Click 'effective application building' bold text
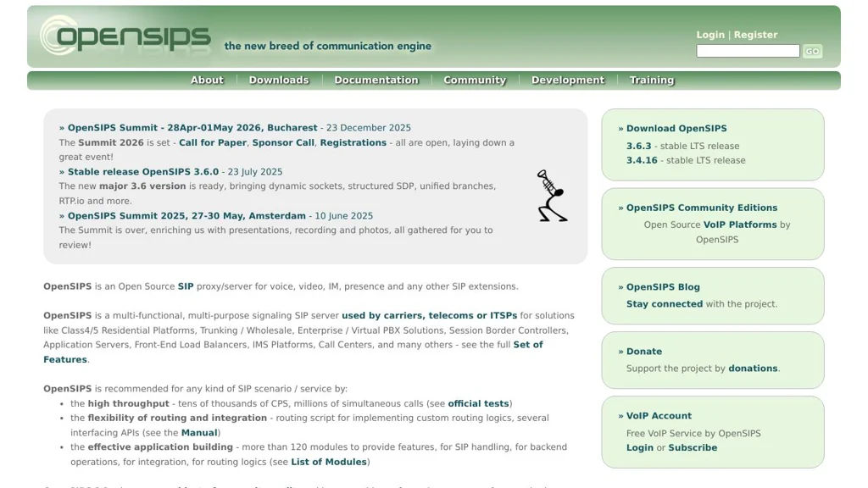The image size is (868, 488). 160,447
